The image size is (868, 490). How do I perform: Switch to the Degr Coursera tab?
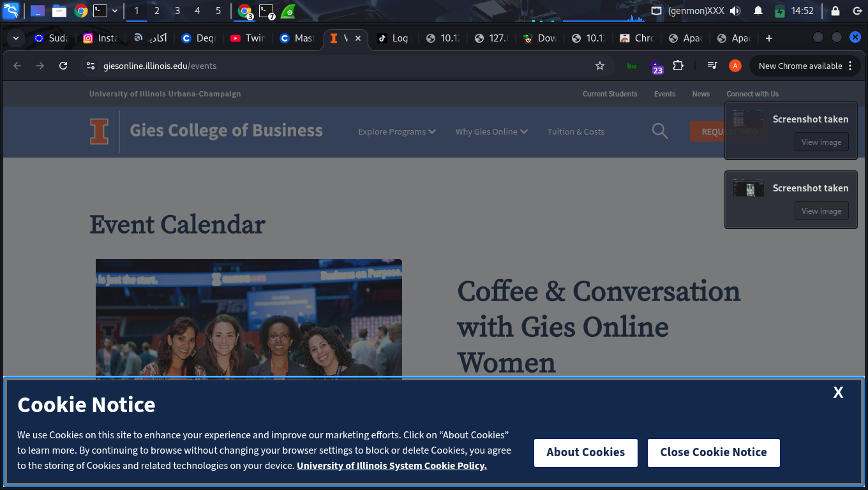198,38
